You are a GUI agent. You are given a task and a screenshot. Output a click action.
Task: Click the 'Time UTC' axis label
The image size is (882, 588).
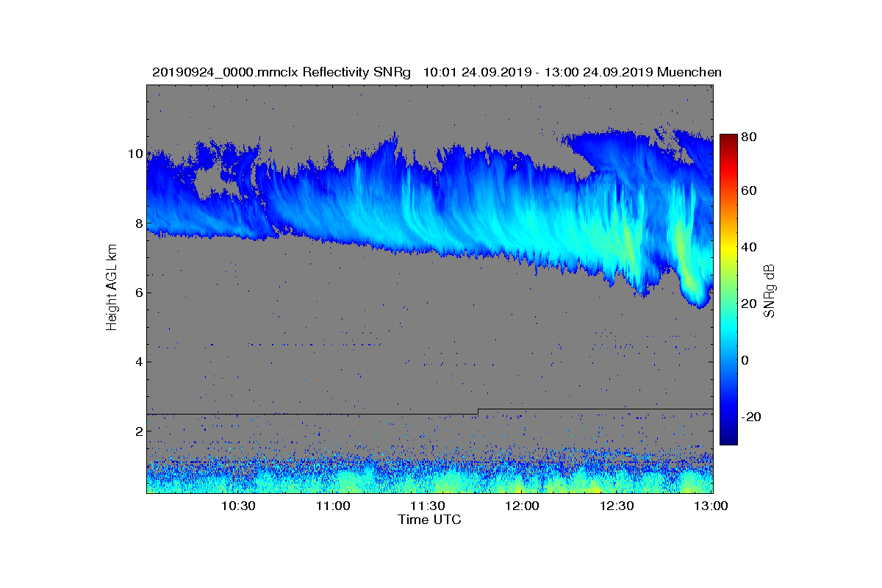[430, 520]
